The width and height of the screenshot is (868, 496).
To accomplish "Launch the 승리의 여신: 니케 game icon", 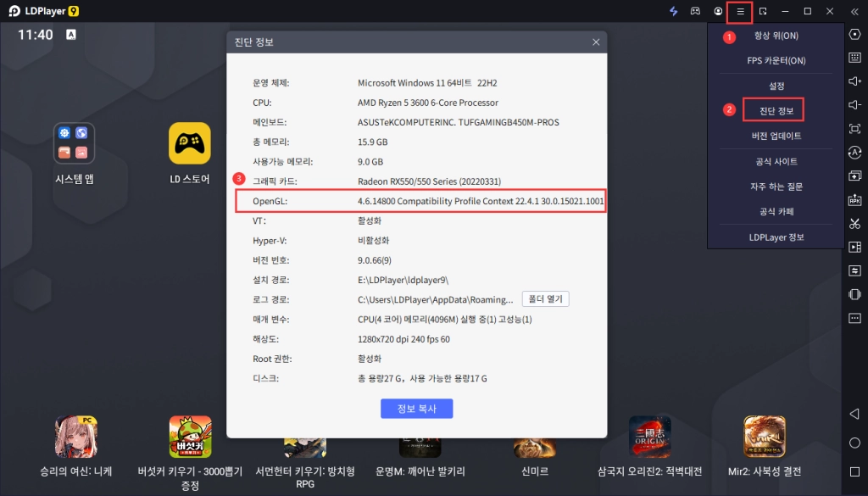I will tap(76, 437).
